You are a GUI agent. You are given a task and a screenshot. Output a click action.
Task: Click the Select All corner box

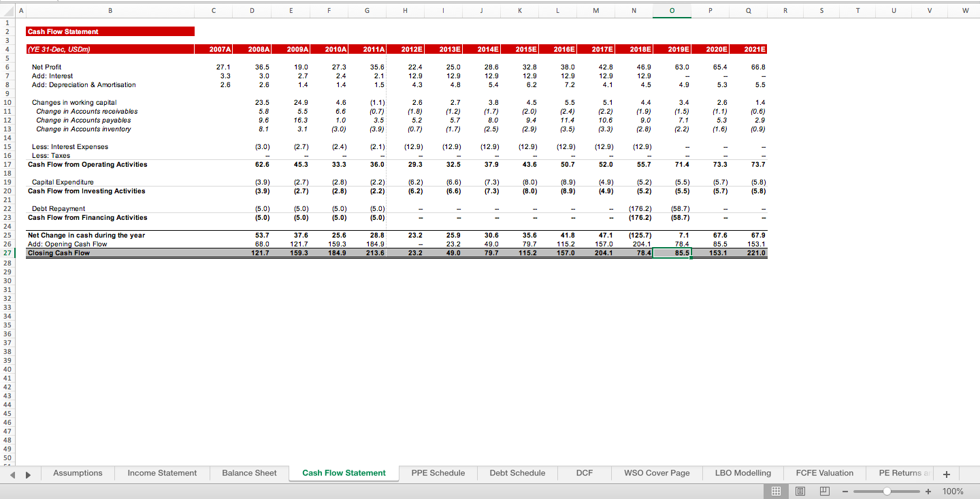[x=7, y=10]
